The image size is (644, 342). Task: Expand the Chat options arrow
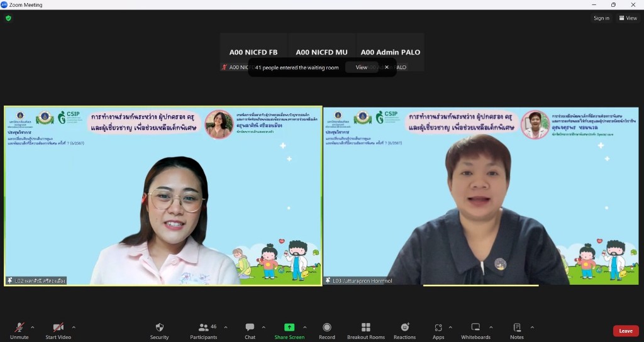(264, 328)
